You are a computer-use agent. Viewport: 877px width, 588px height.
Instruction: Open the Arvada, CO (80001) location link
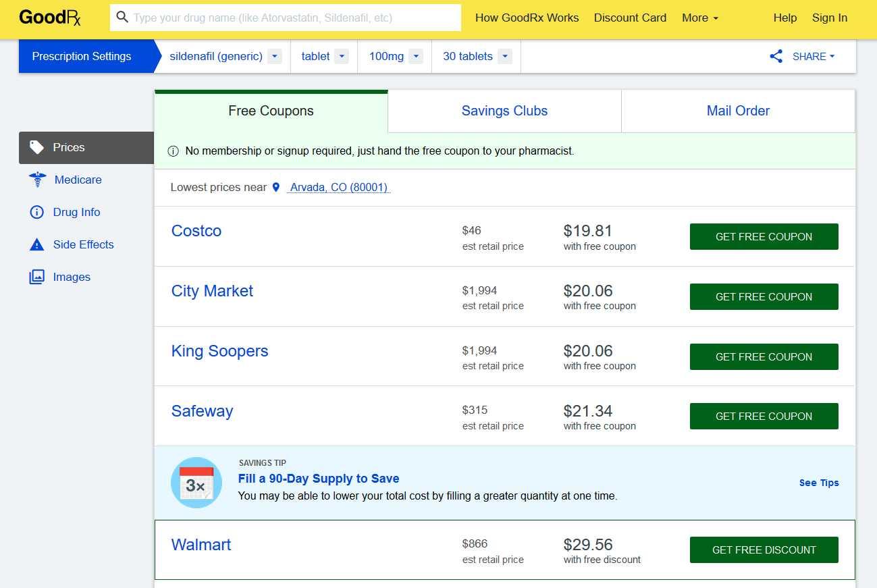point(339,188)
